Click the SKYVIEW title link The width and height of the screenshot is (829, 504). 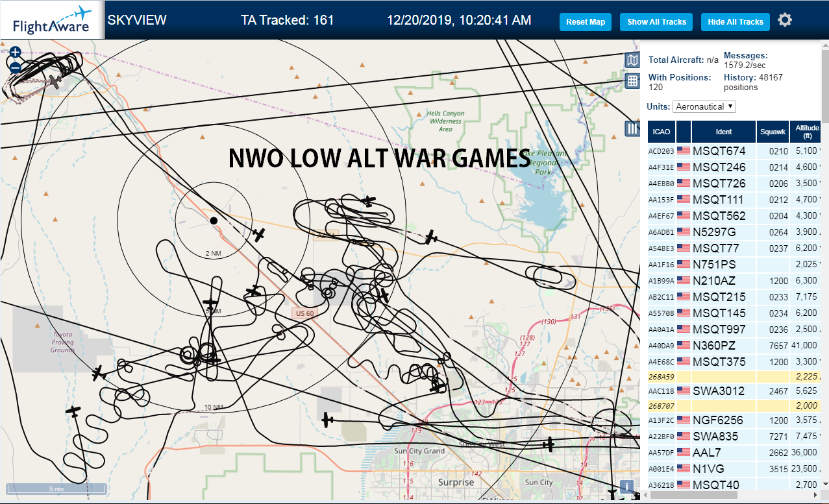[137, 20]
